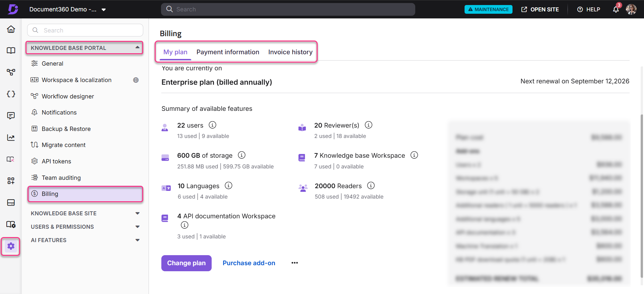The width and height of the screenshot is (644, 294).
Task: Open the user profile avatar
Action: tap(631, 9)
